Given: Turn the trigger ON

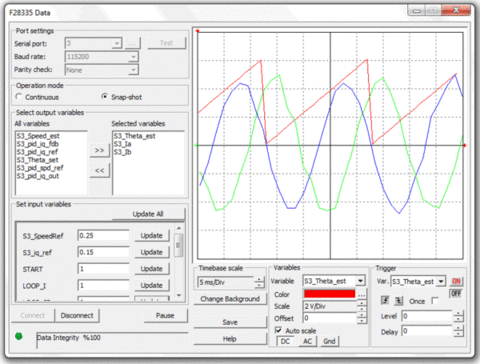Looking at the screenshot, I should 456,281.
